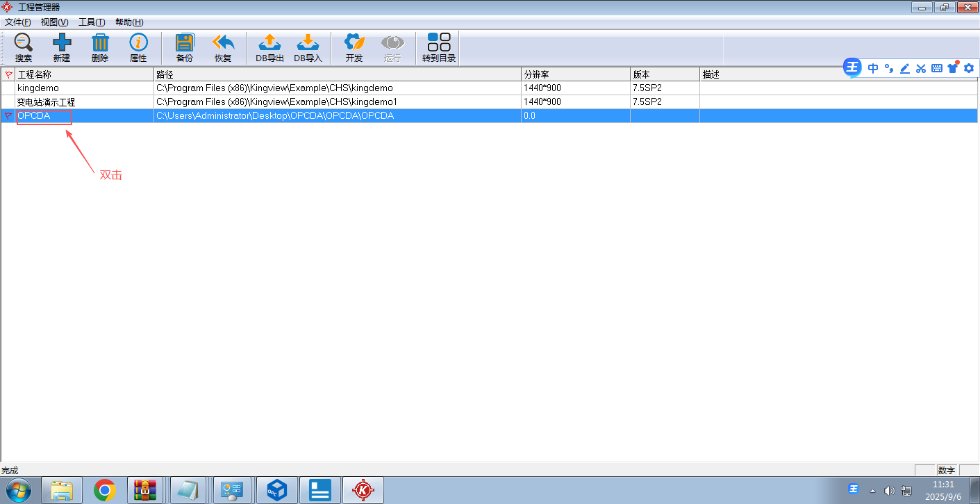980x504 pixels.
Task: Click the Backup (备份) icon
Action: [x=184, y=48]
